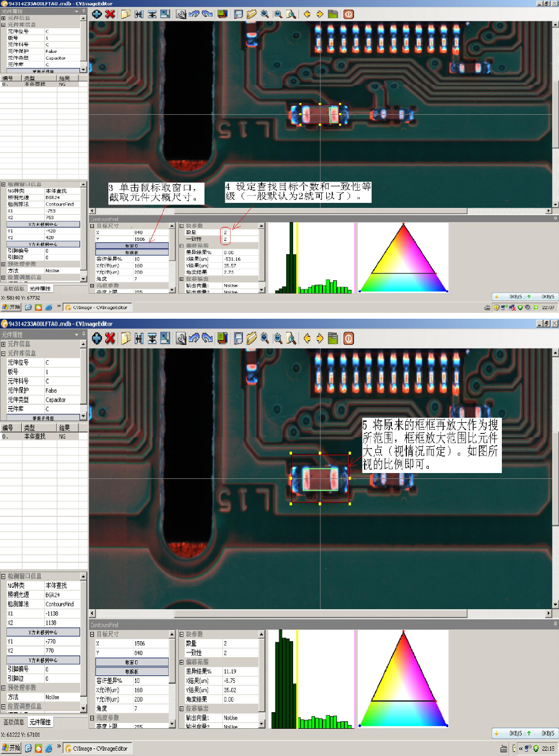Click the wrench settings icon in lower window toolbar
Image resolution: width=559 pixels, height=756 pixels.
tap(181, 338)
